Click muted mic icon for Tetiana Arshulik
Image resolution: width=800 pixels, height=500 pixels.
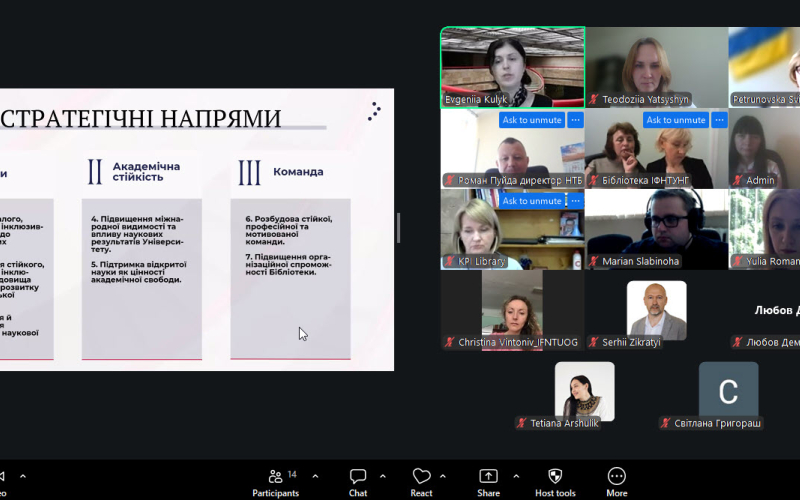point(521,423)
